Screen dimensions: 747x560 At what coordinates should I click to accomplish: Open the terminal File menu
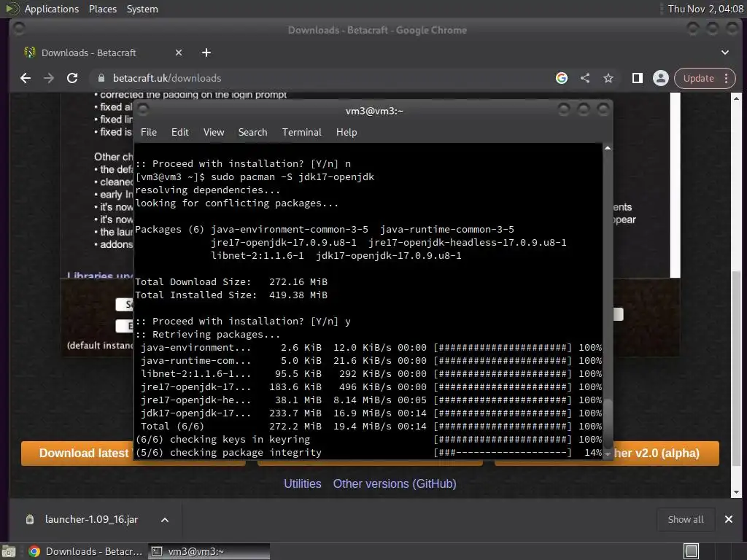[x=149, y=132]
